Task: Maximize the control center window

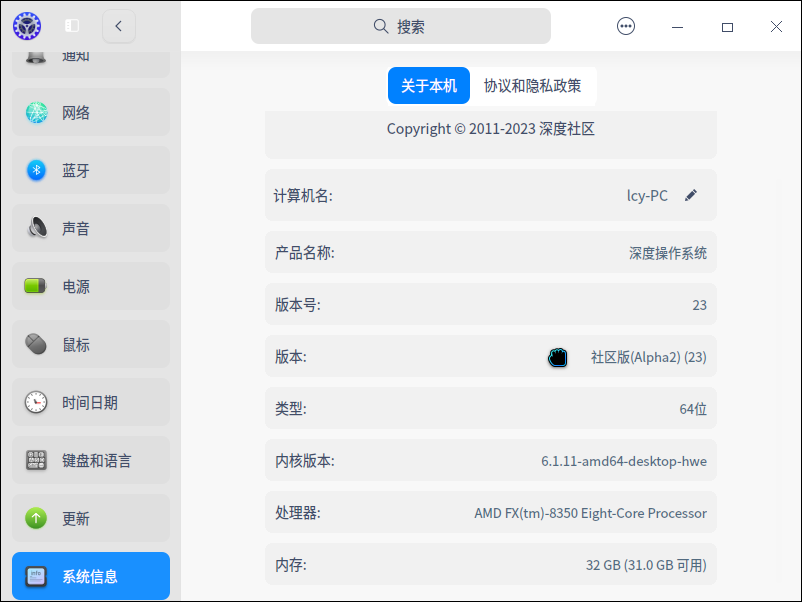Action: 727,27
